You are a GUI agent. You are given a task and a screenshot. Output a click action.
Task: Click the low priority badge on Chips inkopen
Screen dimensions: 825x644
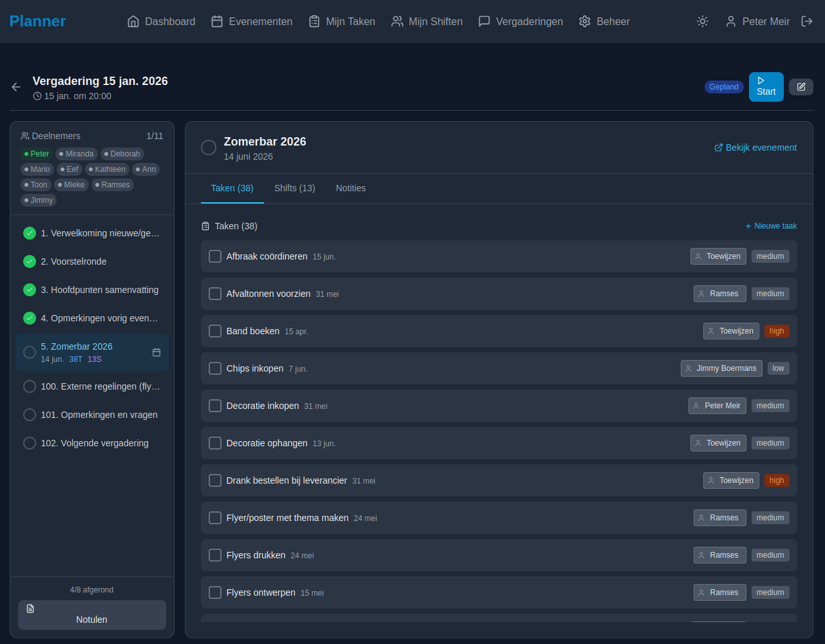[779, 368]
